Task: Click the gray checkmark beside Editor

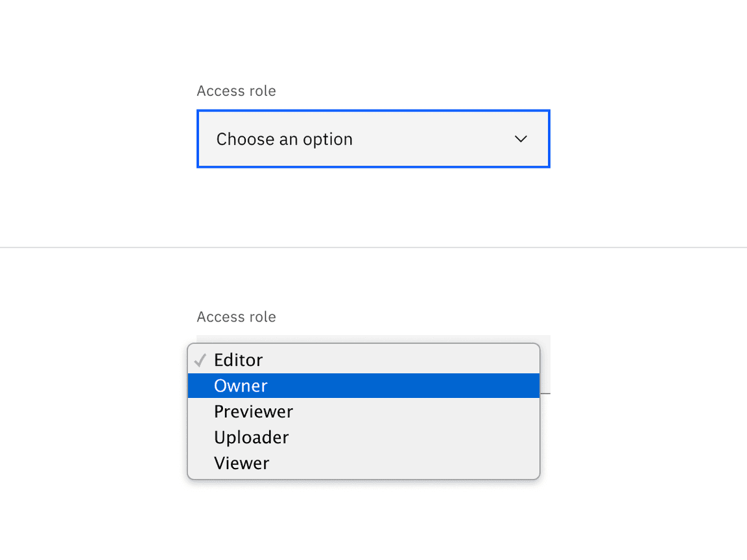Action: click(200, 360)
